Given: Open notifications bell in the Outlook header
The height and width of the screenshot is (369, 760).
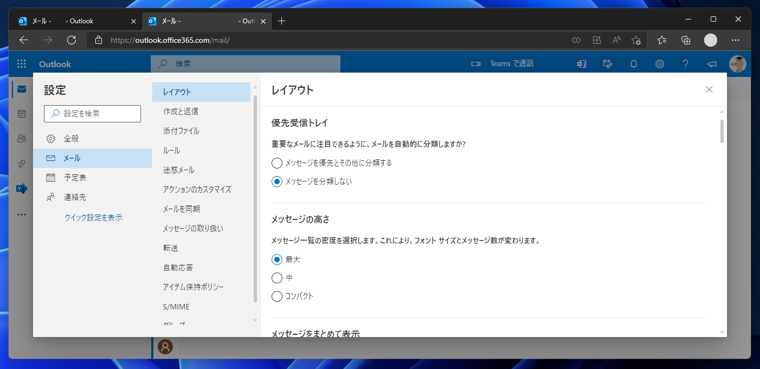Looking at the screenshot, I should 633,64.
